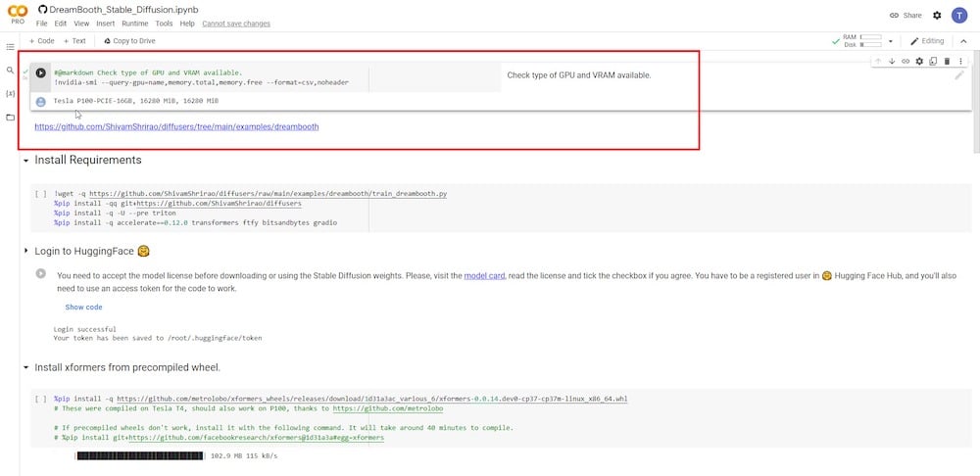Open the View menu

tap(81, 24)
